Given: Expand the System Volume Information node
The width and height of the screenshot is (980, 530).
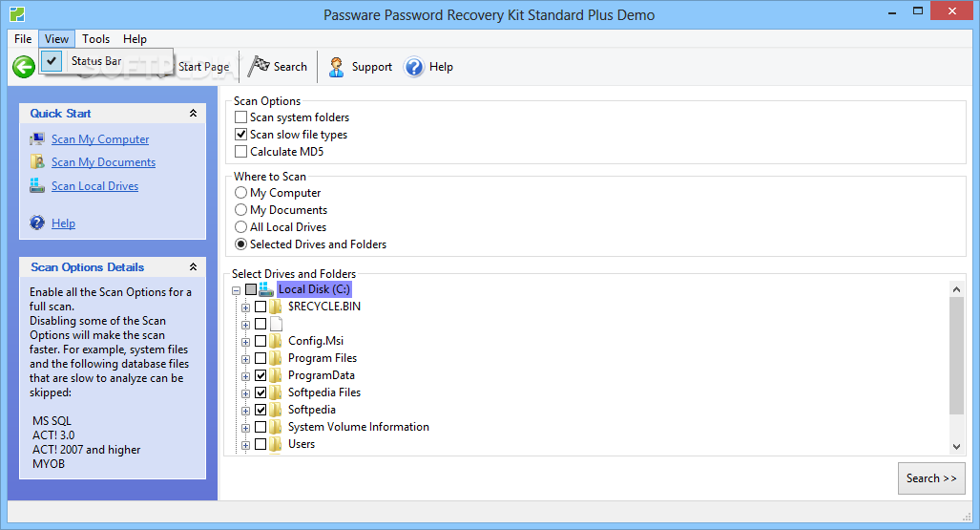Looking at the screenshot, I should [245, 428].
